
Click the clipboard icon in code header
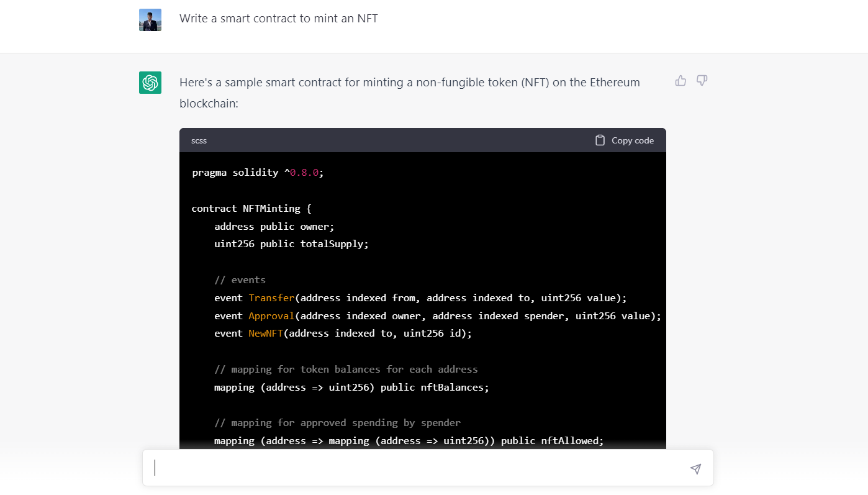click(x=600, y=140)
